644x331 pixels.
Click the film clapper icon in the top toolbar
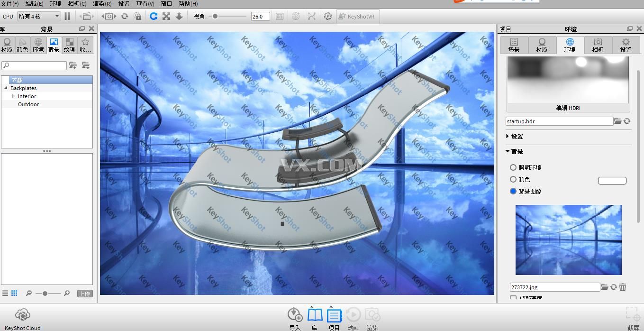pyautogui.click(x=86, y=16)
